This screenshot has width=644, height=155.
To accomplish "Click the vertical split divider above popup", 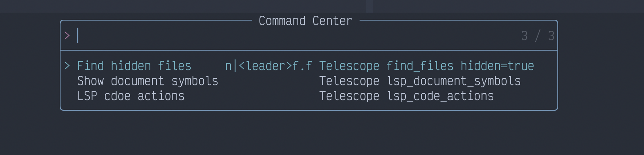I will click(369, 6).
